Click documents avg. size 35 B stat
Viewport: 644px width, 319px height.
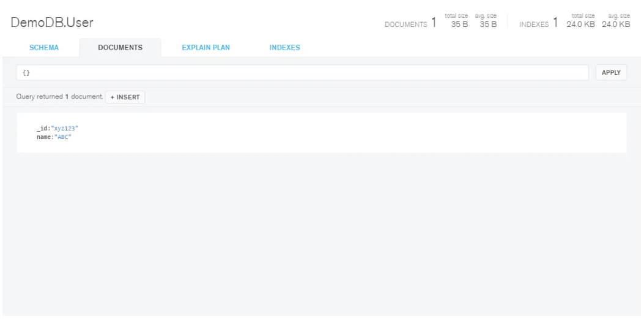pyautogui.click(x=487, y=24)
